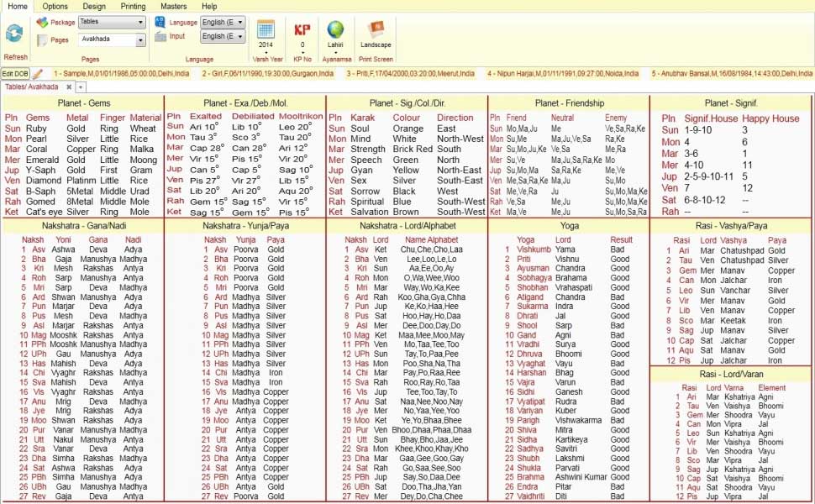Click the Ashwini Kumar lord cell

[x=581, y=477]
